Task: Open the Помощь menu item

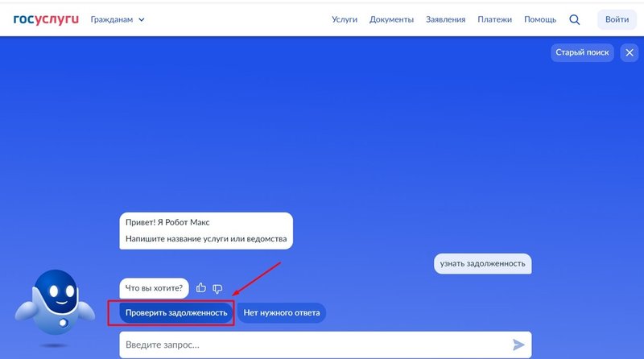Action: [x=540, y=19]
